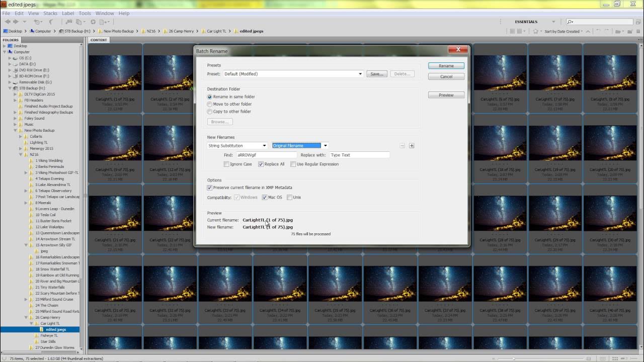Click the minus button to remove filename row
This screenshot has height=362, width=644.
pos(402,146)
